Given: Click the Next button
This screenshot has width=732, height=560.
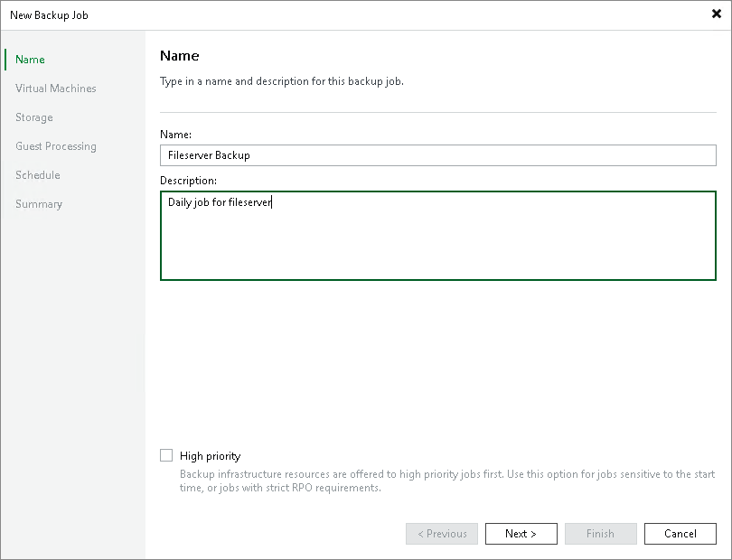Looking at the screenshot, I should [521, 533].
